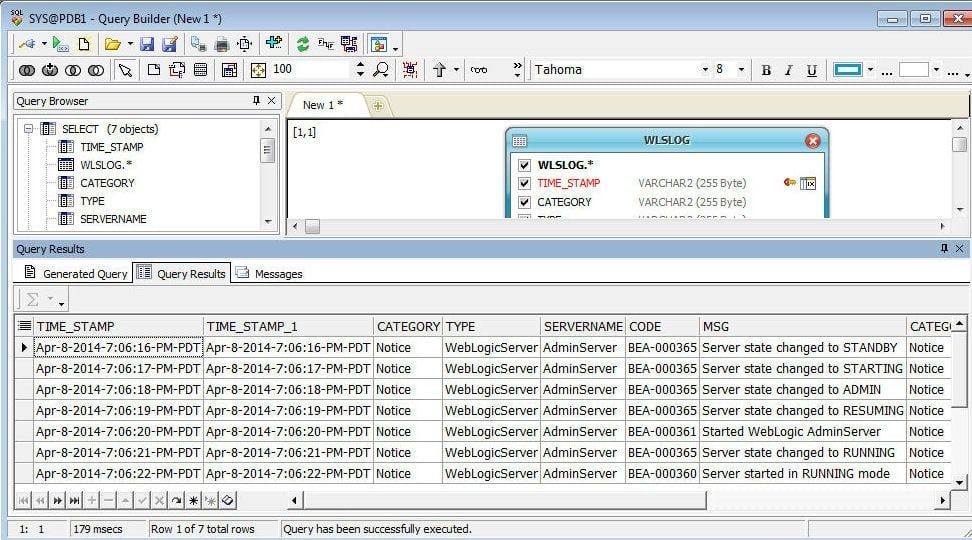The image size is (972, 540).
Task: Click the zoom value 100 field
Action: point(310,69)
